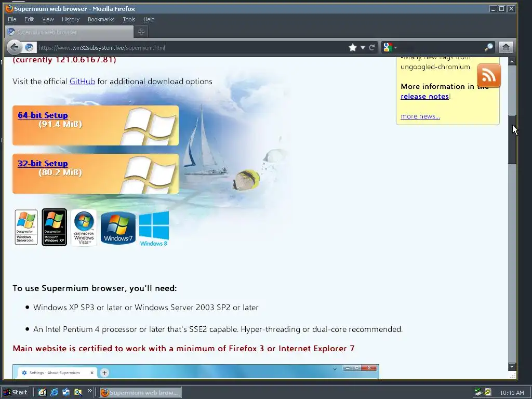Image resolution: width=532 pixels, height=399 pixels.
Task: Click the Windows flag on 64-bit banner
Action: [x=149, y=126]
